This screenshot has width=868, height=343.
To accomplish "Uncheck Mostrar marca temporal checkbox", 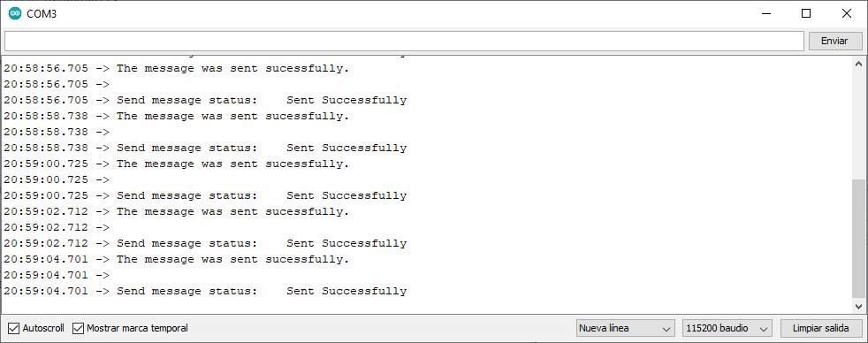I will [78, 329].
